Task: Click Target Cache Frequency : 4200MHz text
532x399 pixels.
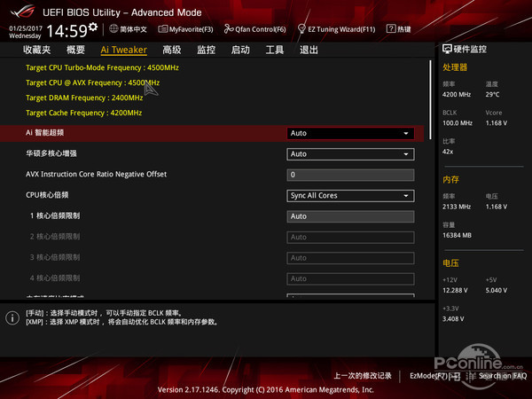Action: point(84,113)
